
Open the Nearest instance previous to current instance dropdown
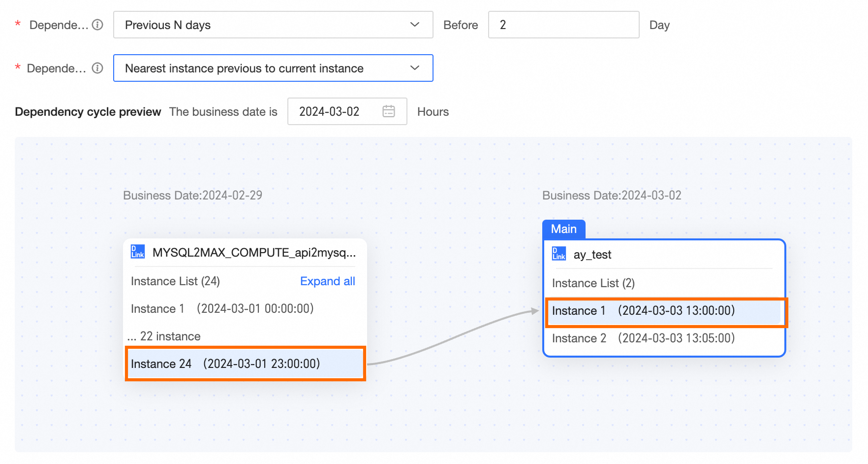[273, 68]
